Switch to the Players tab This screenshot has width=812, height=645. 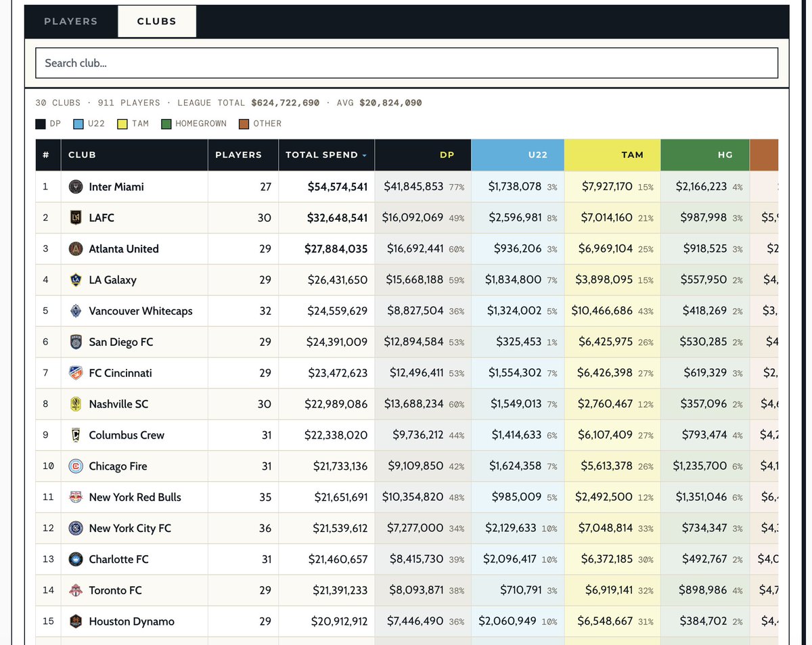tap(71, 21)
